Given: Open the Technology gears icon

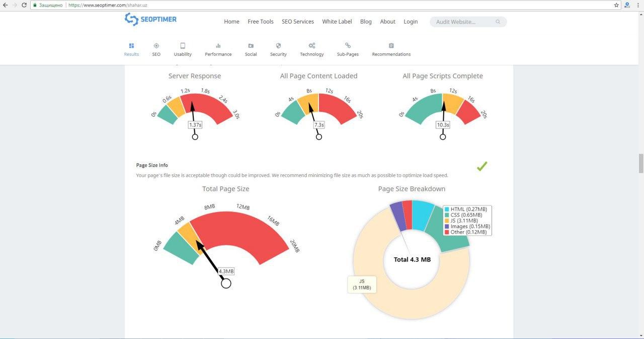Looking at the screenshot, I should pyautogui.click(x=312, y=45).
